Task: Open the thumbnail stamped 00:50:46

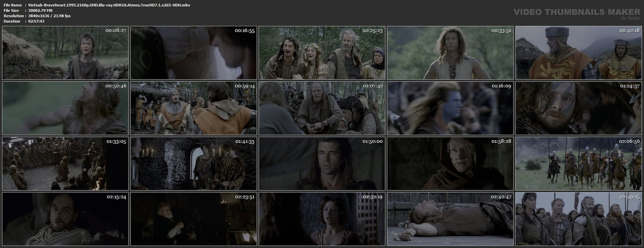Action: [65, 108]
